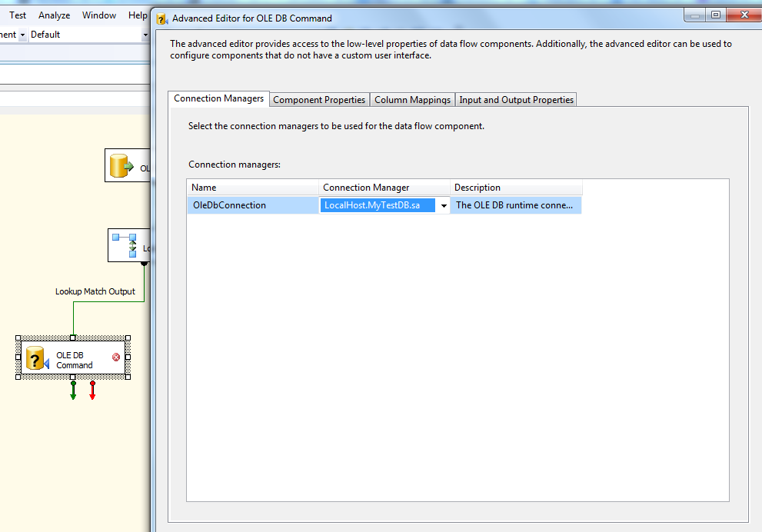
Task: Open the Window menu
Action: (99, 15)
